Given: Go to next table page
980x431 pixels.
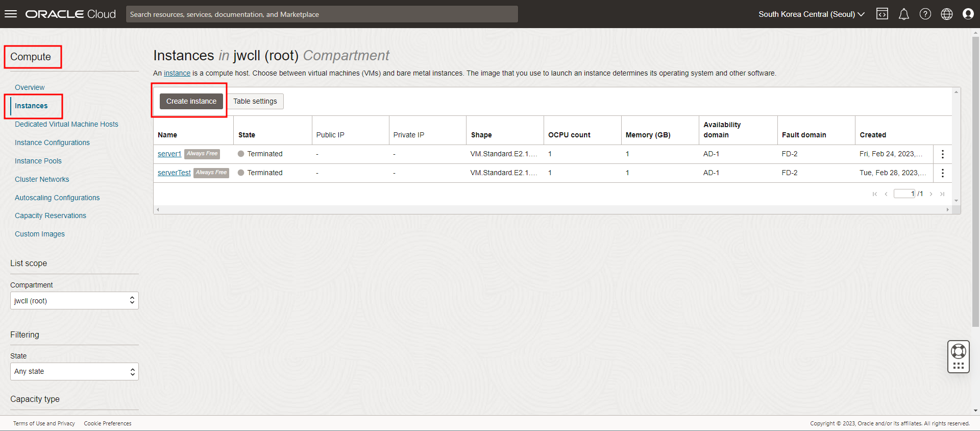Looking at the screenshot, I should [x=931, y=194].
